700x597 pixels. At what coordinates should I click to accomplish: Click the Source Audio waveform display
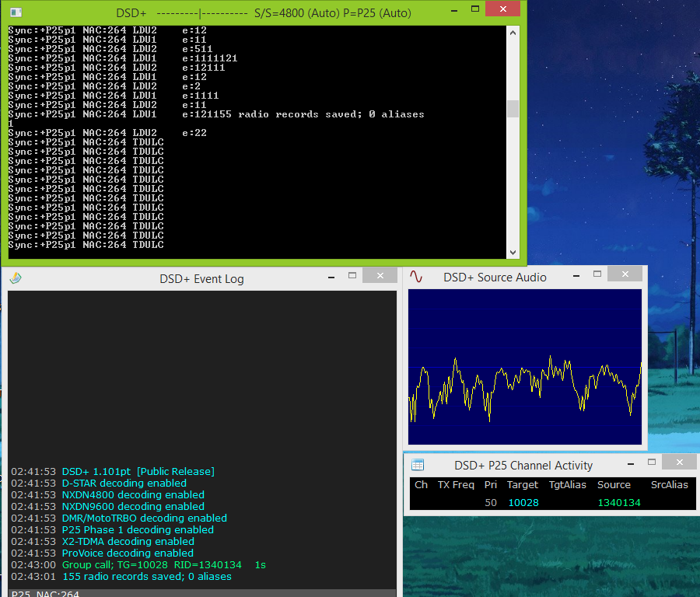click(524, 367)
